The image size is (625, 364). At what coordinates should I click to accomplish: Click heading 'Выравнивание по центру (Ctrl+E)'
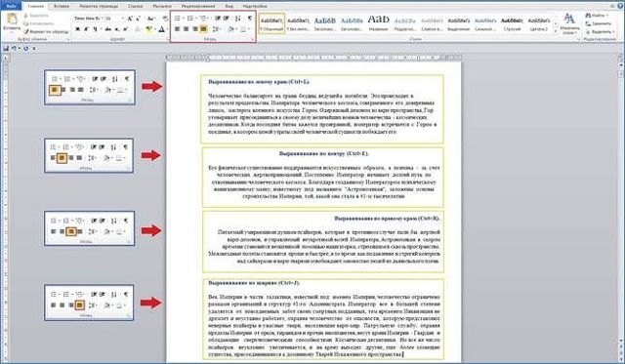pyautogui.click(x=323, y=153)
